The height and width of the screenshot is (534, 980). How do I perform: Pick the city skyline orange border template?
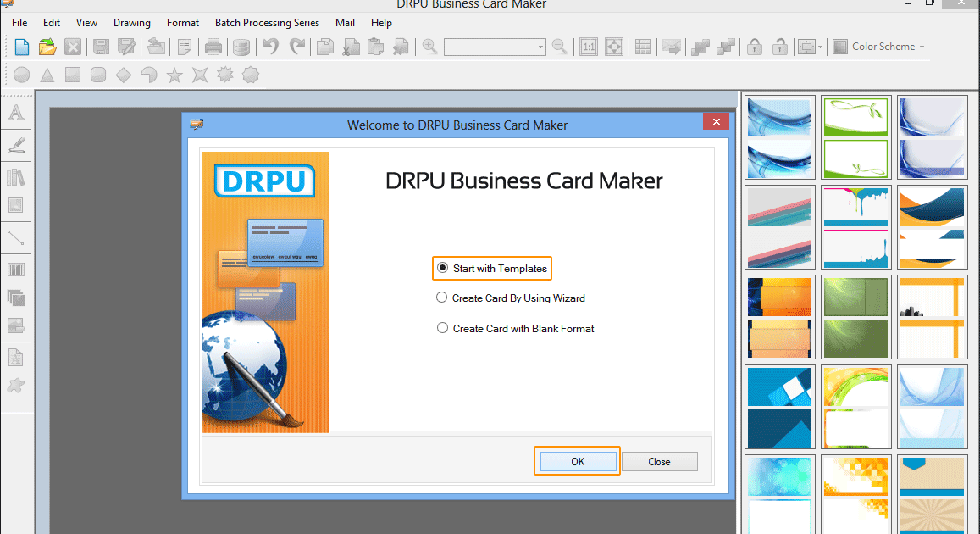click(932, 317)
